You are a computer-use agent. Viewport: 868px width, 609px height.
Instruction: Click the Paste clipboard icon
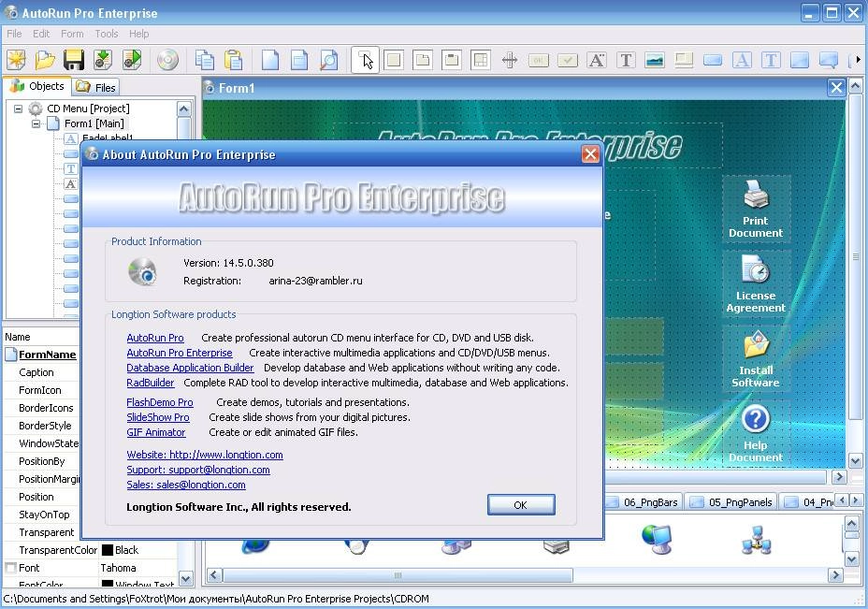[x=234, y=60]
